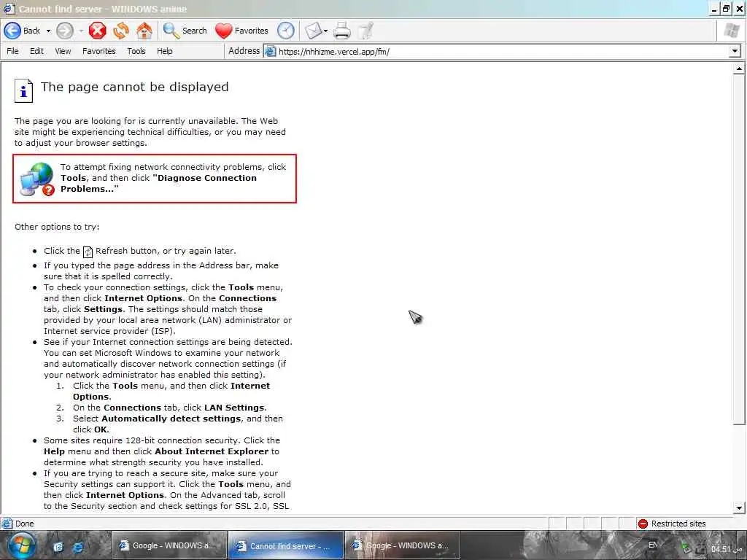This screenshot has height=560, width=747.
Task: Open the File menu
Action: [12, 51]
